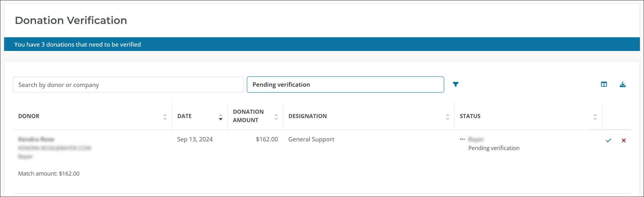This screenshot has height=197, width=644.
Task: Click the Match amount: $162.00 text
Action: [49, 174]
